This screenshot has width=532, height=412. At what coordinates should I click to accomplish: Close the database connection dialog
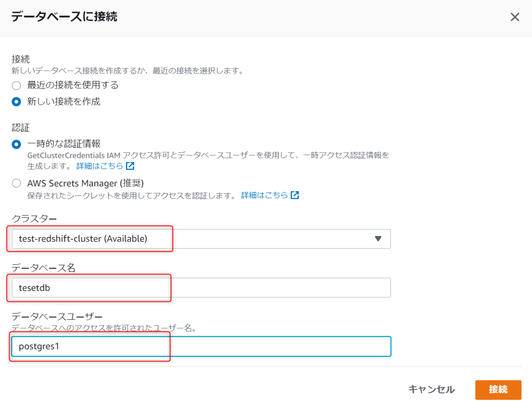pos(515,17)
